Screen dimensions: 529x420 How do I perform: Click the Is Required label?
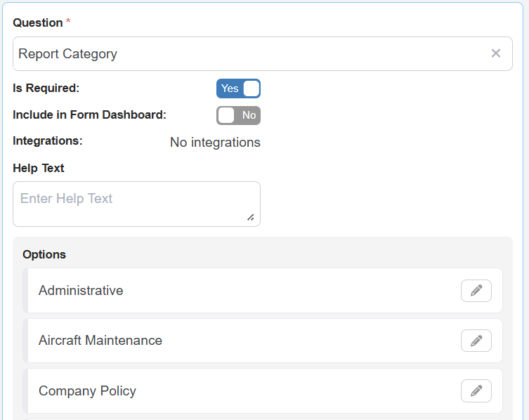point(46,88)
